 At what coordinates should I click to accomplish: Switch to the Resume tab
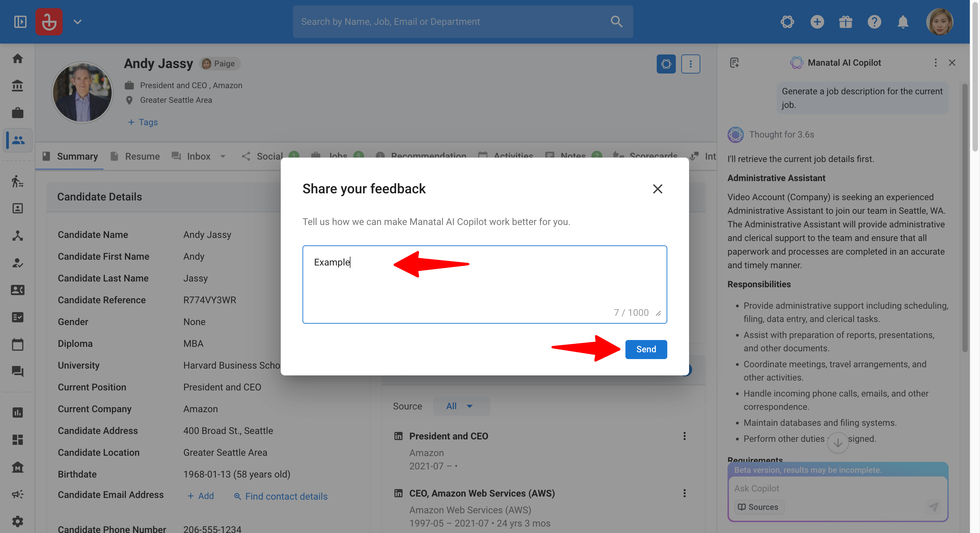click(135, 156)
